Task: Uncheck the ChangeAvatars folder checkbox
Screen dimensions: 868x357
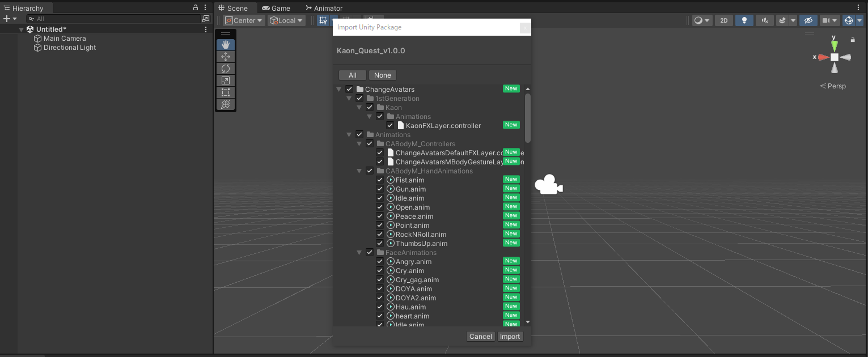Action: (x=349, y=90)
